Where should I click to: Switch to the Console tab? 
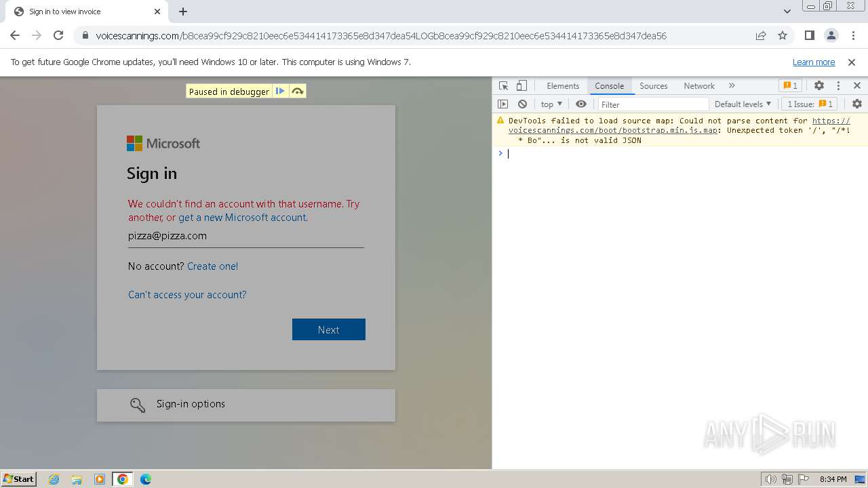coord(609,86)
